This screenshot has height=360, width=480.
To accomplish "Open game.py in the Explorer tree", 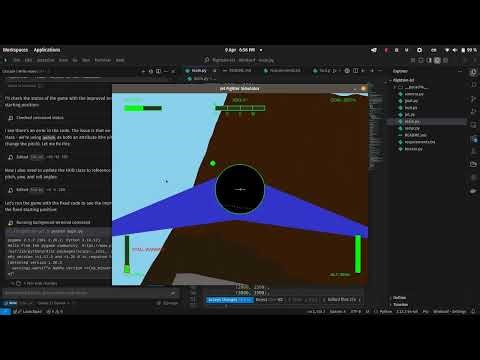I will point(411,101).
